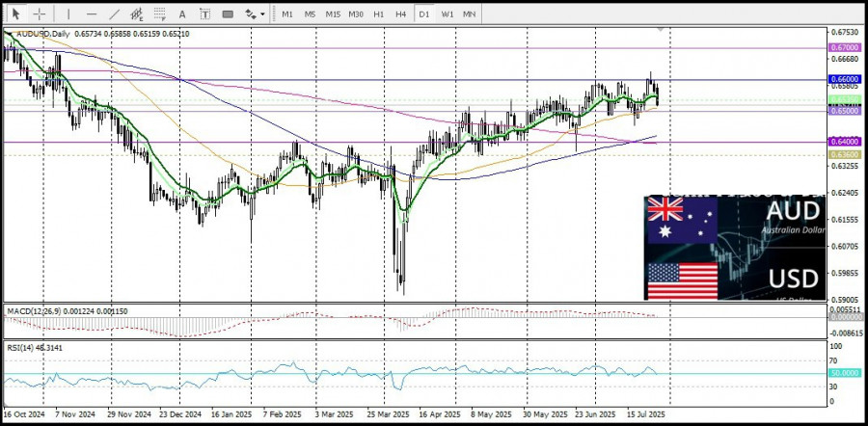Select the arrow cursor tool
The width and height of the screenshot is (868, 426).
click(16, 13)
